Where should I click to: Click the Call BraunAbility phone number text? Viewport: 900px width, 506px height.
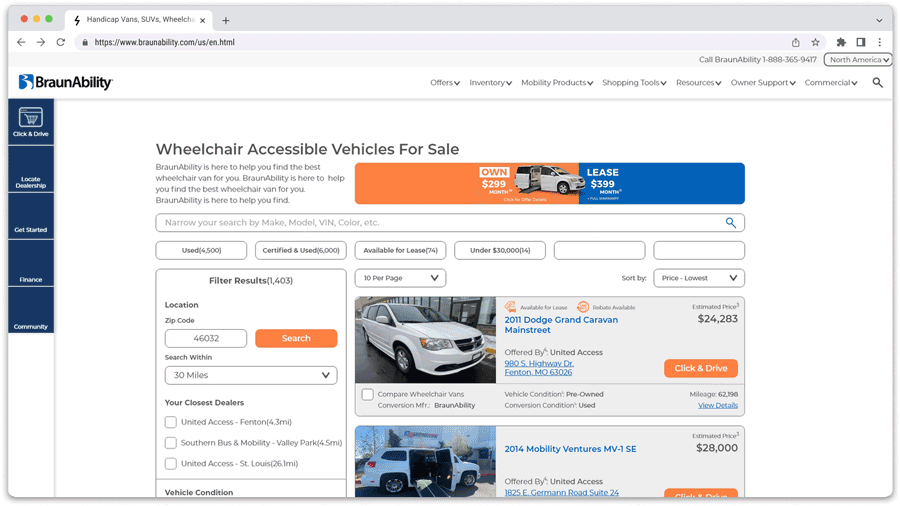(x=757, y=60)
